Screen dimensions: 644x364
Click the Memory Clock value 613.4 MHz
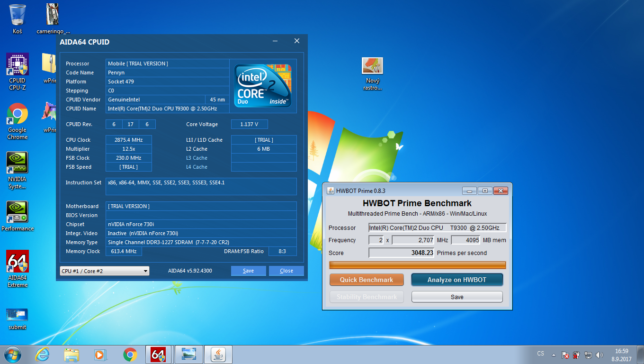pyautogui.click(x=124, y=251)
